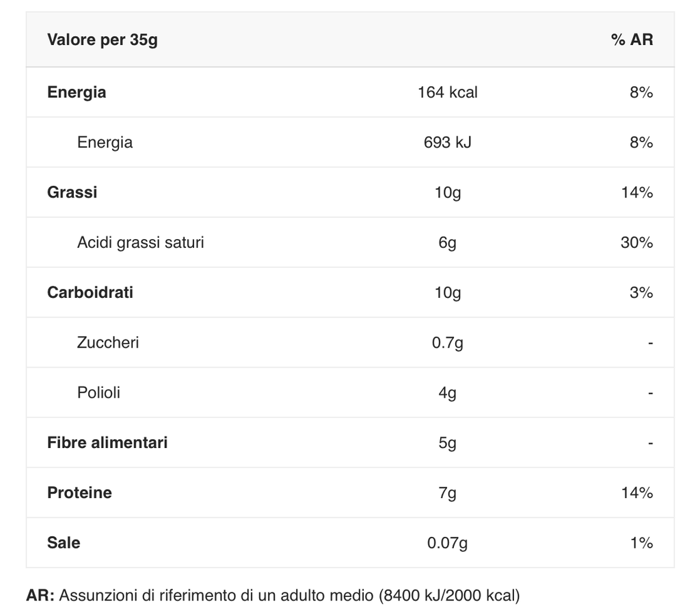This screenshot has height=612, width=700.
Task: Click the '164 kcal' energy value
Action: click(x=448, y=92)
